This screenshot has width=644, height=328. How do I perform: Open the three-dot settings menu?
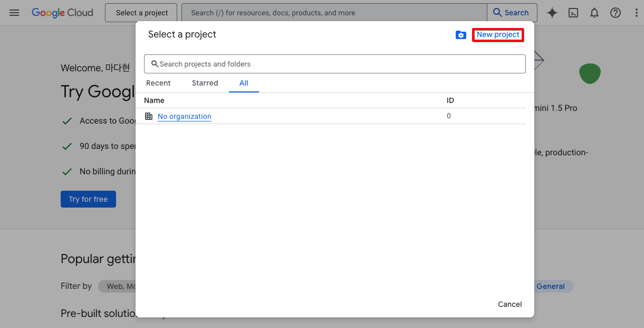pyautogui.click(x=636, y=13)
